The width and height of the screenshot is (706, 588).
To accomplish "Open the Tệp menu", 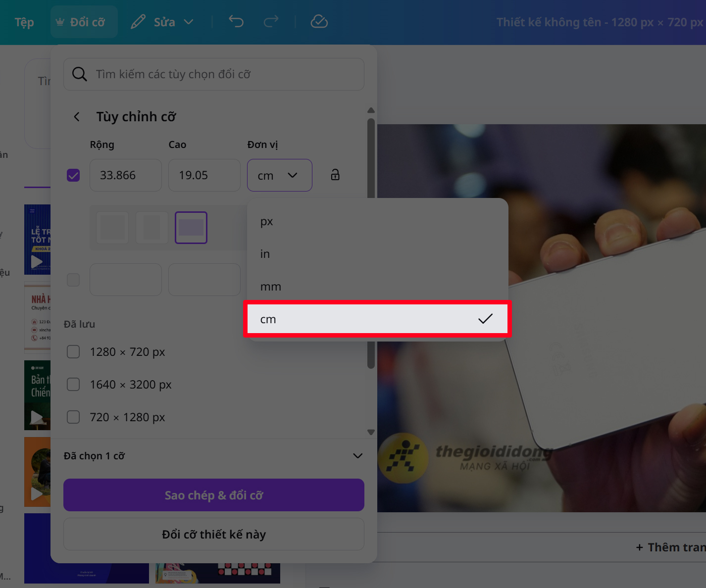I will coord(24,22).
